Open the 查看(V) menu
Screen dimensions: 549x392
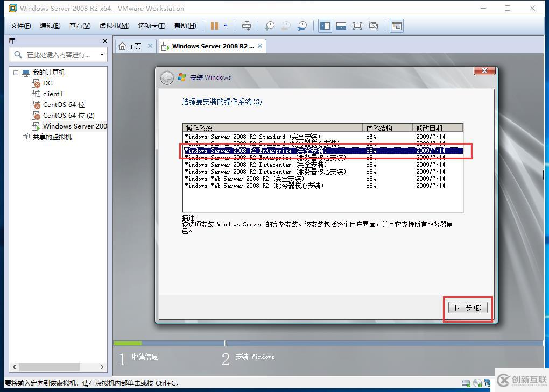tap(80, 25)
